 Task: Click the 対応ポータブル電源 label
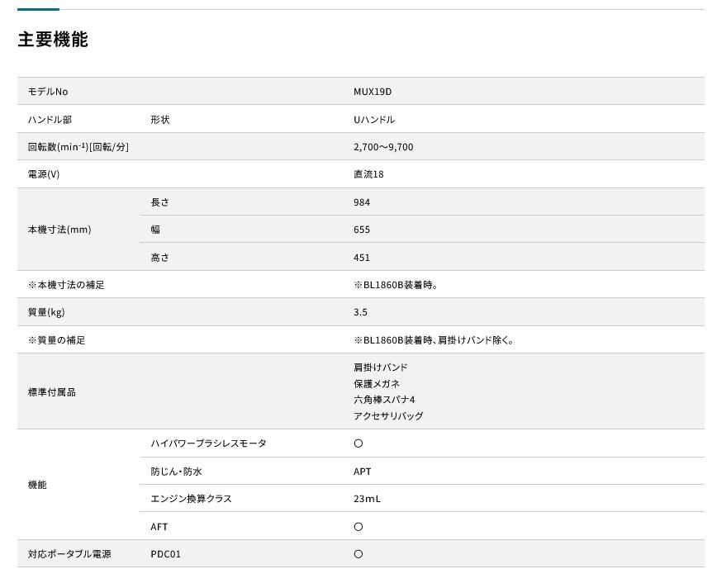[x=69, y=554]
